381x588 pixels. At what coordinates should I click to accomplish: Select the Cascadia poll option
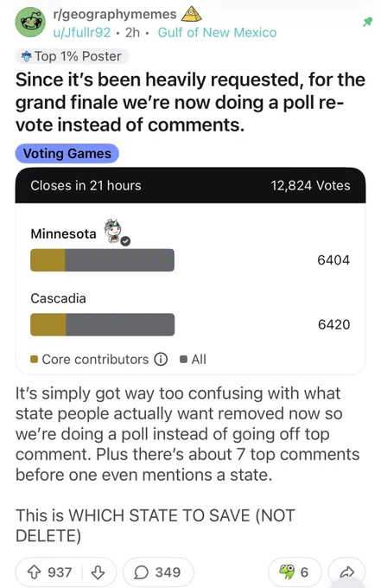click(190, 314)
